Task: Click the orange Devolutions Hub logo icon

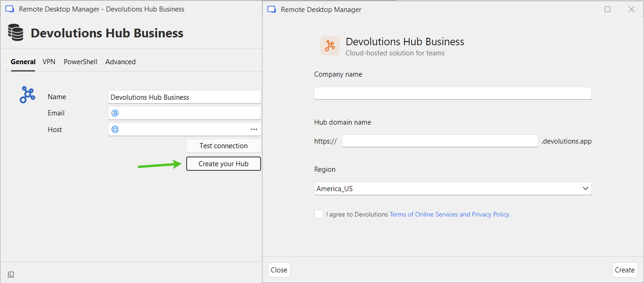Action: point(330,46)
